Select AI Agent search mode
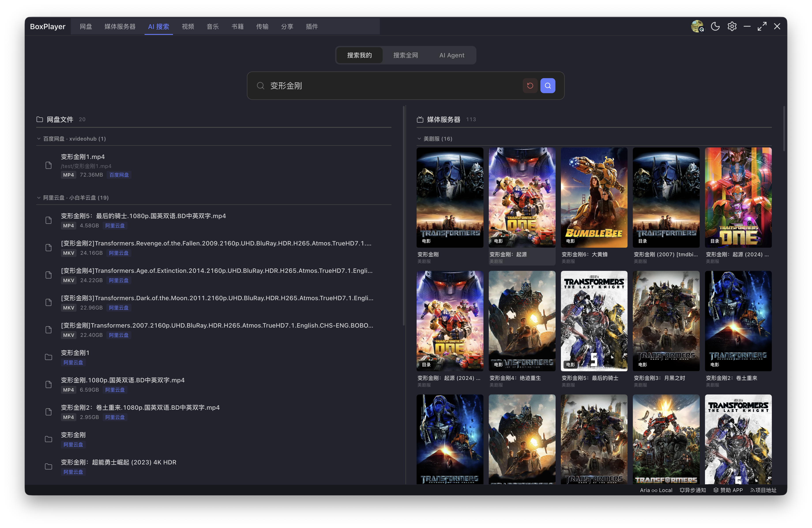The width and height of the screenshot is (812, 528). [x=452, y=55]
